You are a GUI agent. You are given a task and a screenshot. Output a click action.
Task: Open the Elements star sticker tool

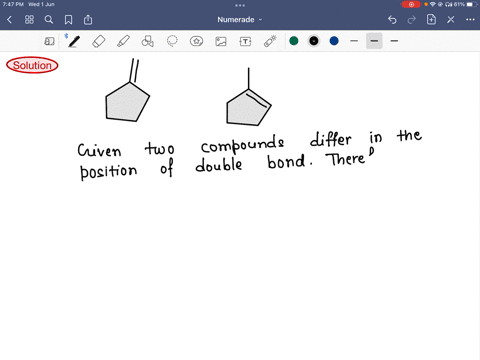196,41
